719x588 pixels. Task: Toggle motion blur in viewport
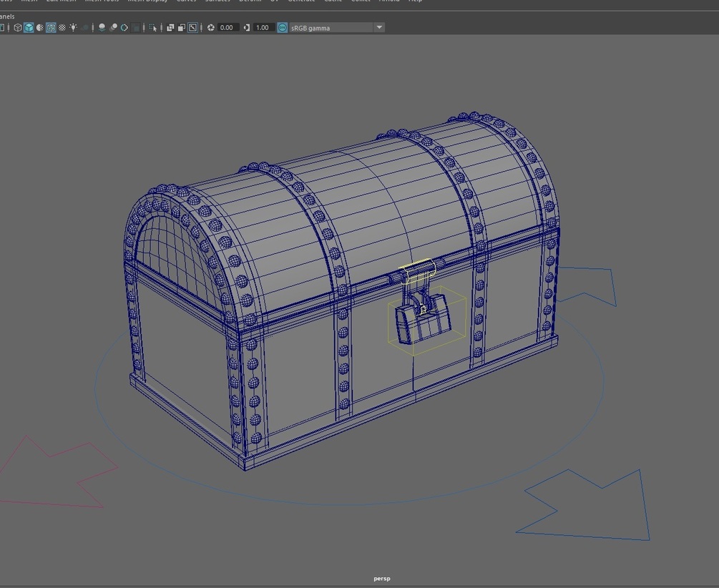click(x=113, y=27)
